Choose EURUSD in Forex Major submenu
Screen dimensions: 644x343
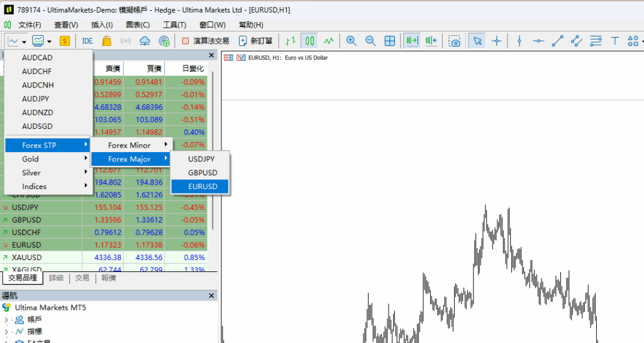pyautogui.click(x=200, y=187)
